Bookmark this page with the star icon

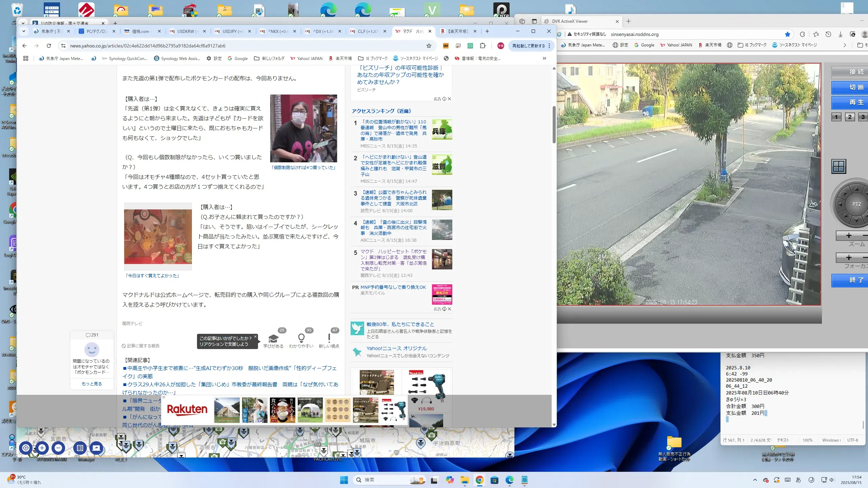click(x=429, y=46)
